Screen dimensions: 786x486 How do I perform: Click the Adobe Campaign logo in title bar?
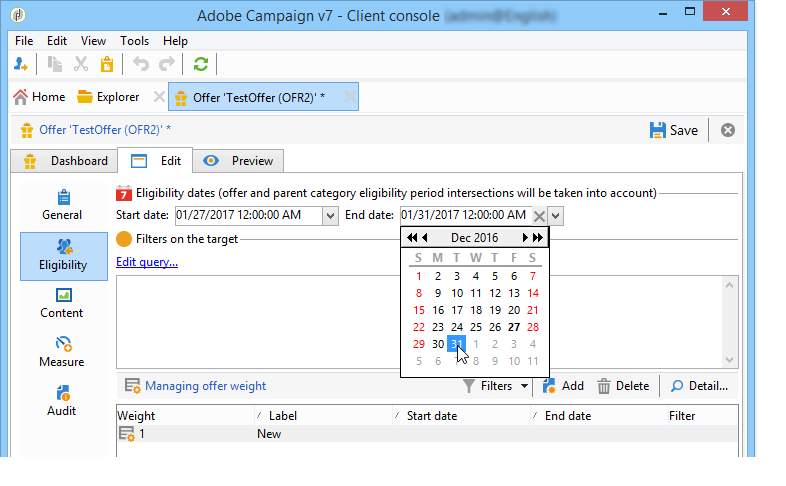(18, 15)
